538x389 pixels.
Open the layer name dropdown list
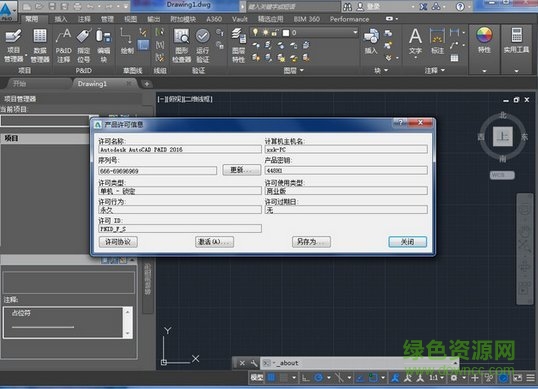[x=355, y=33]
